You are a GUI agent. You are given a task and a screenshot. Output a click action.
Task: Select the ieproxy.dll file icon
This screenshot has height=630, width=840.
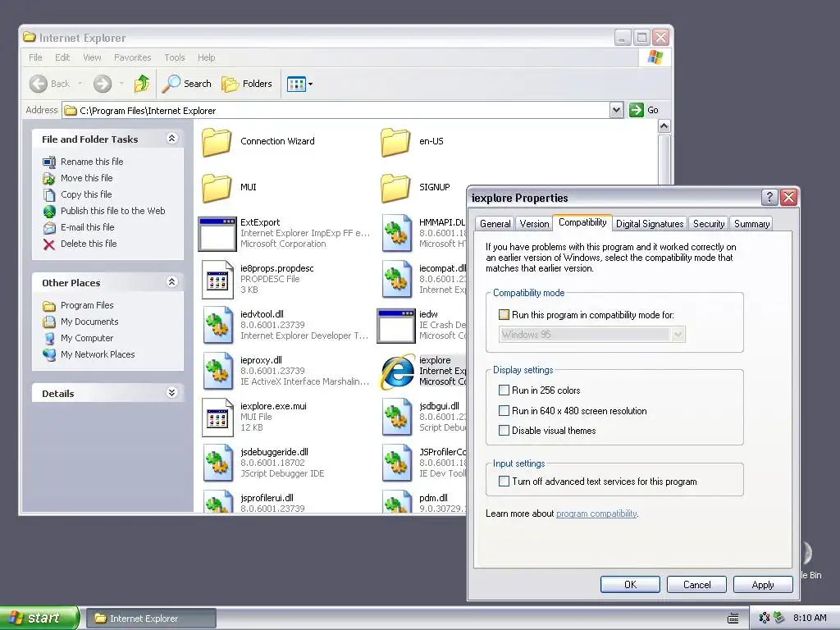pyautogui.click(x=217, y=371)
